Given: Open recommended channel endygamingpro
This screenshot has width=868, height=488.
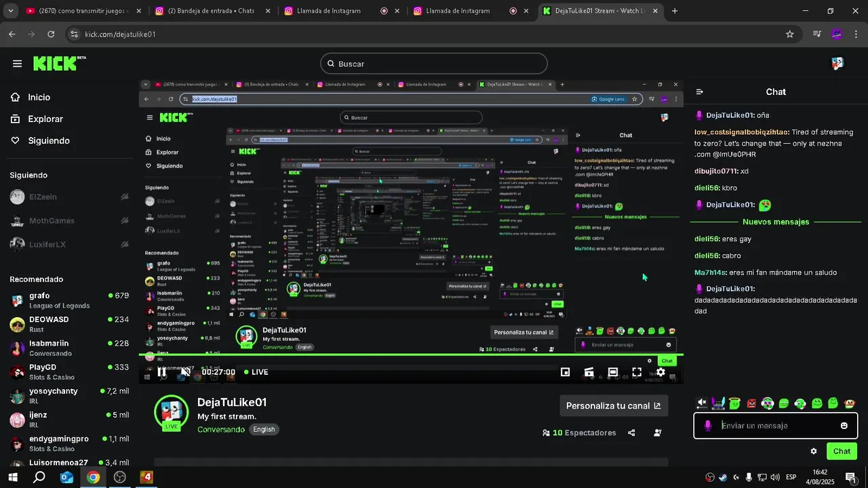Looking at the screenshot, I should click(68, 443).
